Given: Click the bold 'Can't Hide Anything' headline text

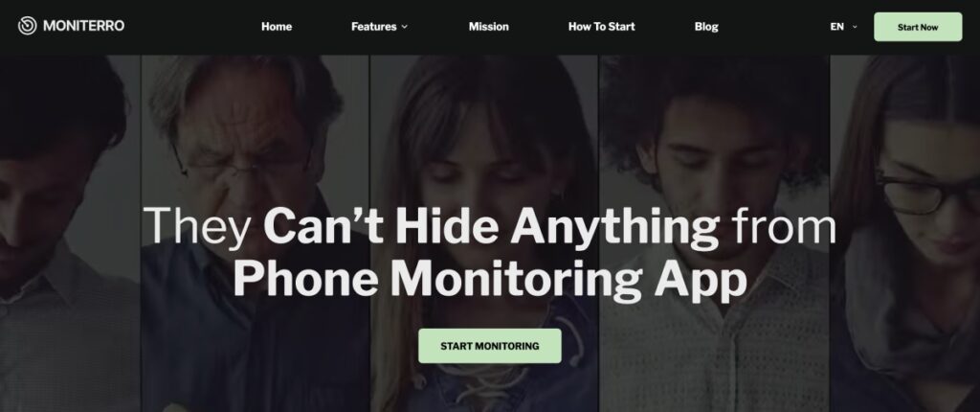Looking at the screenshot, I should [x=491, y=226].
